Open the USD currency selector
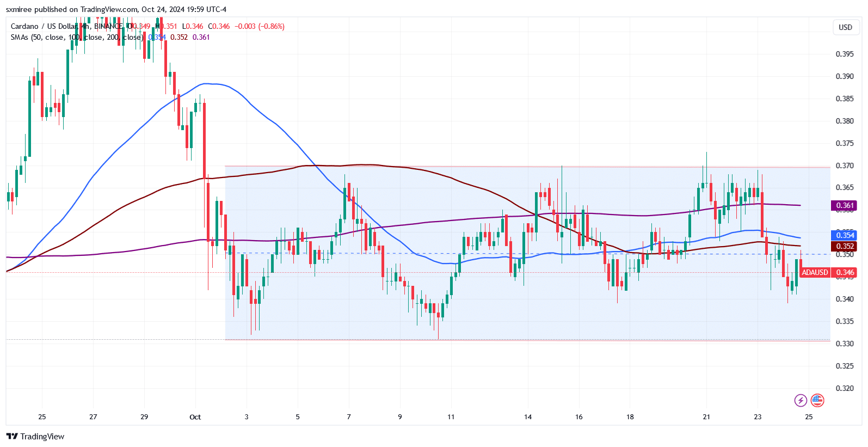The height and width of the screenshot is (447, 868). tap(845, 27)
